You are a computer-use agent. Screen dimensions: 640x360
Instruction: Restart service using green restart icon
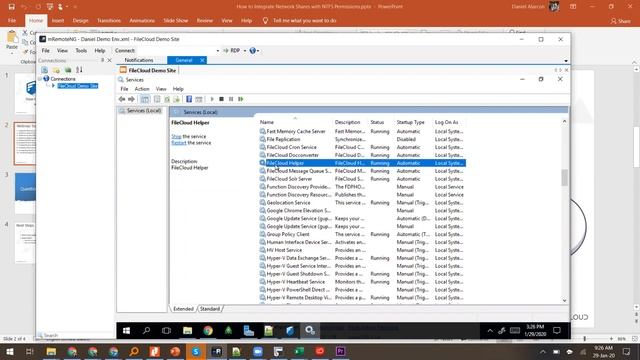pyautogui.click(x=241, y=99)
